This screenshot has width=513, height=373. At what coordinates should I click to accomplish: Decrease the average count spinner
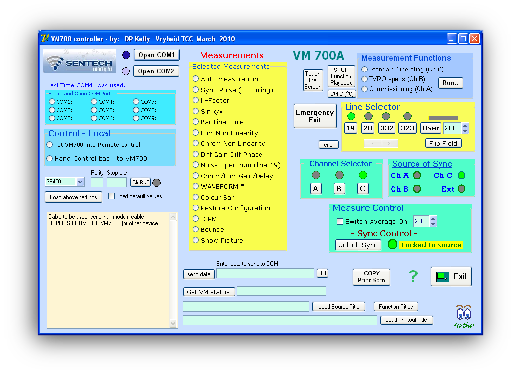(x=433, y=224)
